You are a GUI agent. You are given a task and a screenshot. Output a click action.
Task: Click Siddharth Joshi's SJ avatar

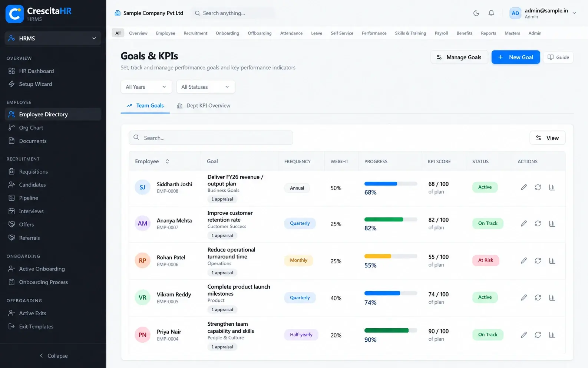click(142, 187)
